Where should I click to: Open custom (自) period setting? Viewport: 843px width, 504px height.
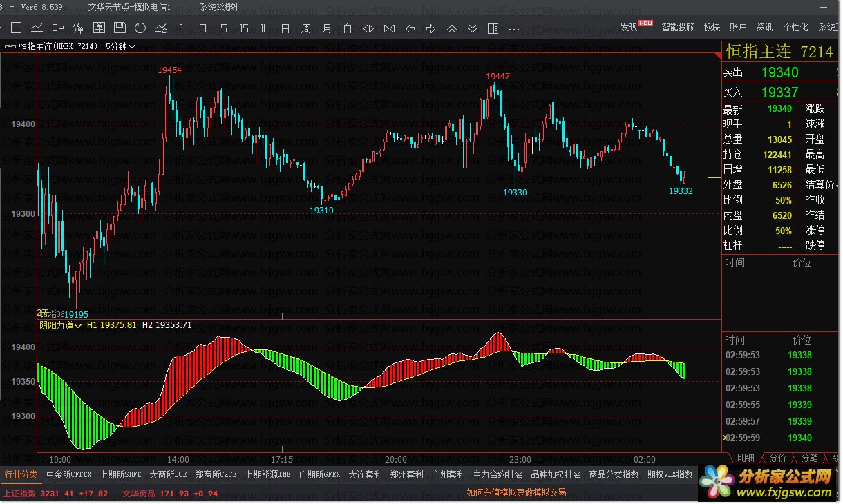pos(348,28)
